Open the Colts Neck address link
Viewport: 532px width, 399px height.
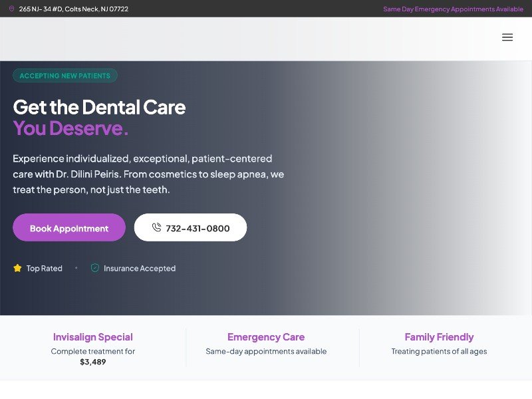pyautogui.click(x=73, y=9)
